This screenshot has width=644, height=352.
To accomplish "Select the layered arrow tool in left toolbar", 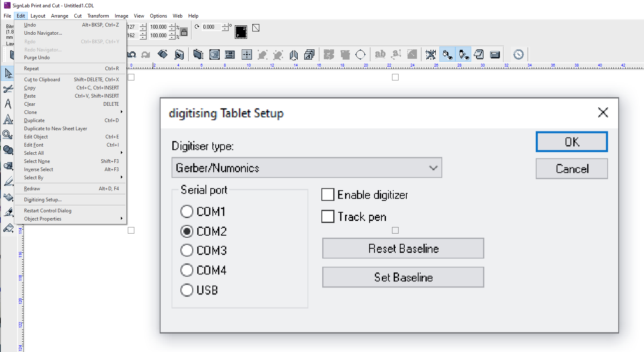I will (x=8, y=197).
